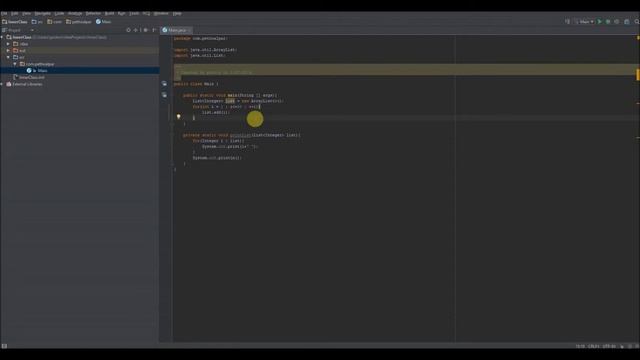The height and width of the screenshot is (360, 640).
Task: Open the Navigate menu
Action: pos(42,13)
